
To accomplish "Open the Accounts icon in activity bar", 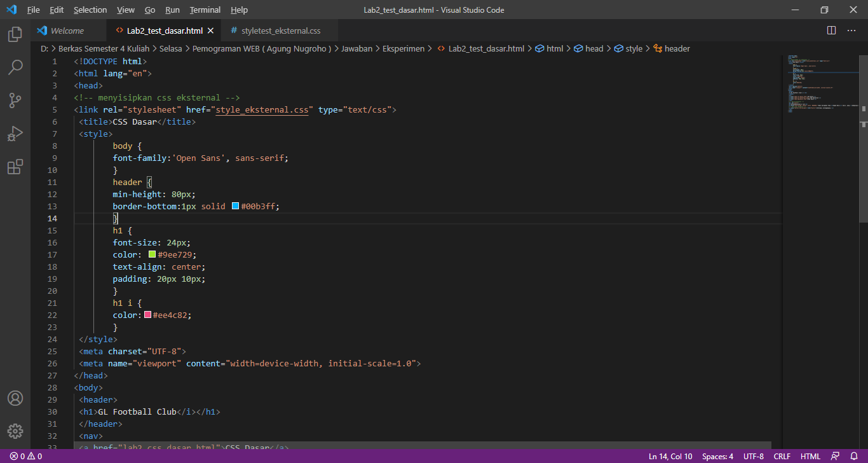I will (x=15, y=397).
